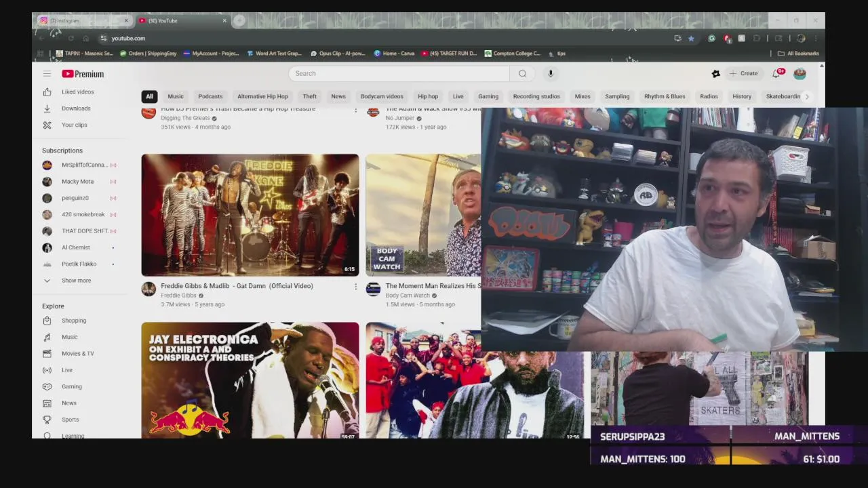The image size is (868, 488).
Task: Open the notifications bell
Action: click(777, 73)
